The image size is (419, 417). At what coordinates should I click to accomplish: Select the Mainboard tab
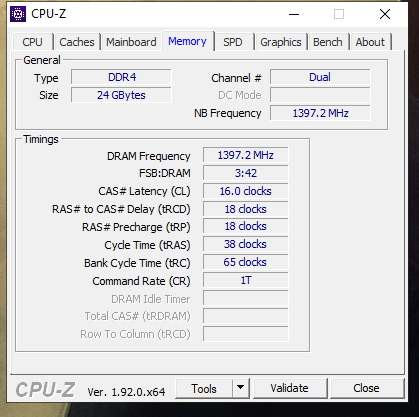(131, 42)
